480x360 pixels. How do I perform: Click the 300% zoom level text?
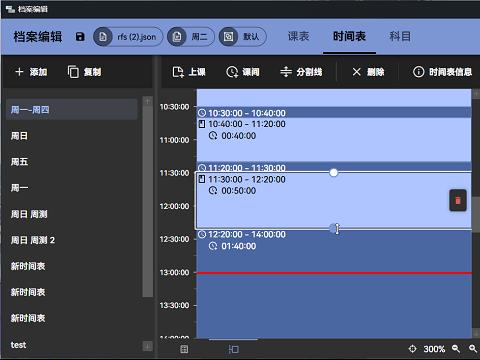click(x=434, y=349)
